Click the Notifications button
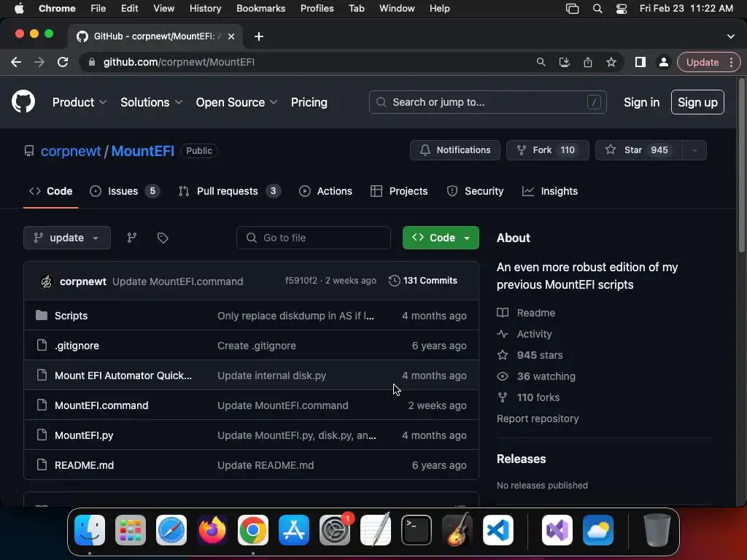Viewport: 747px width, 560px height. coord(455,150)
